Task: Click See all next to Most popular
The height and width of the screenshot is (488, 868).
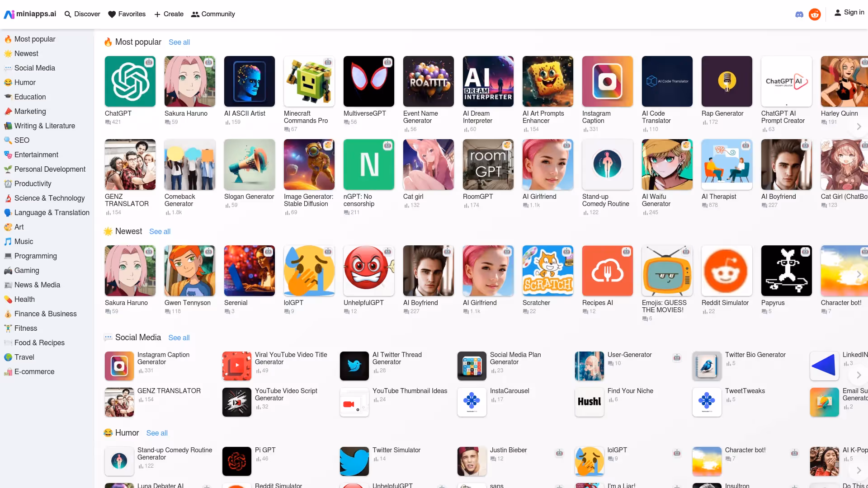Action: (x=179, y=42)
